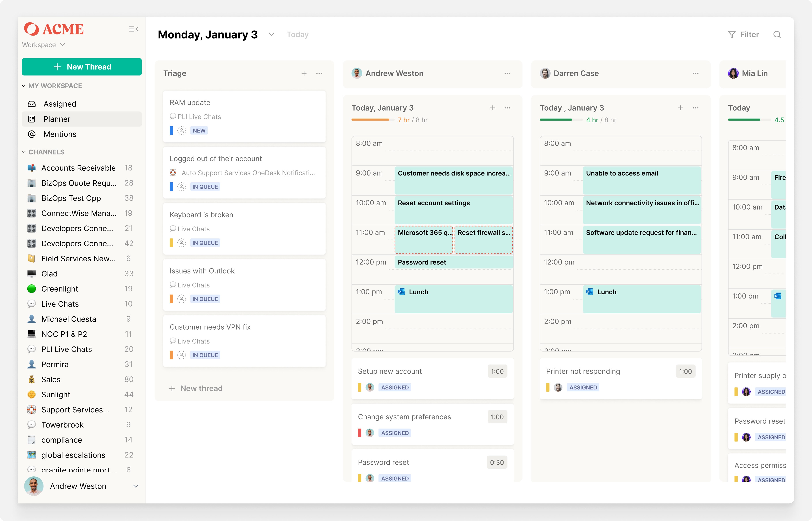Open Darren Case column ellipsis menu
812x521 pixels.
click(x=695, y=74)
